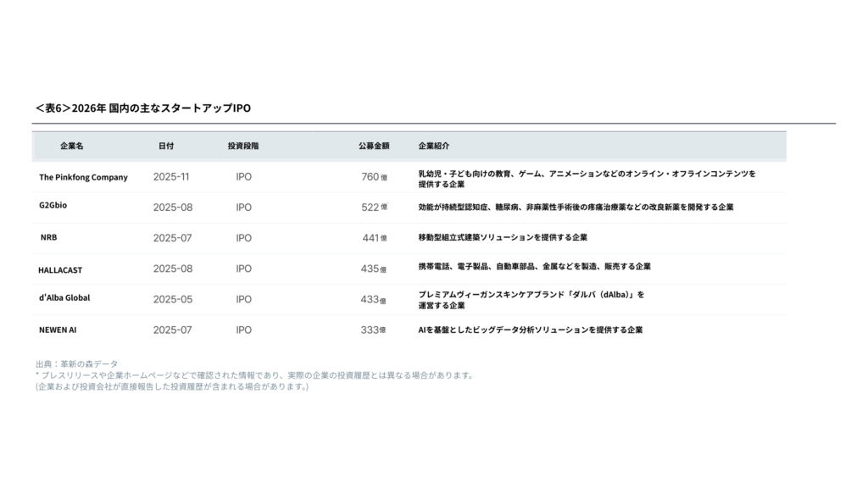Screen dimensions: 868x488
Task: Select the 522億 amount for G2Gbio
Action: click(374, 207)
